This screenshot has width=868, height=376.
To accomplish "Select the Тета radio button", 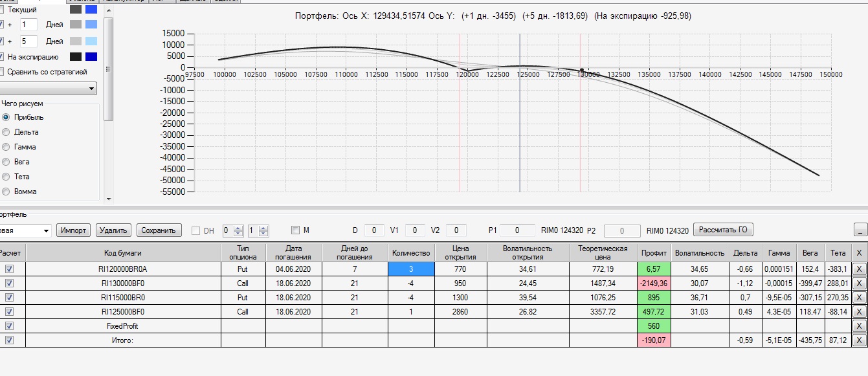I will [x=6, y=177].
